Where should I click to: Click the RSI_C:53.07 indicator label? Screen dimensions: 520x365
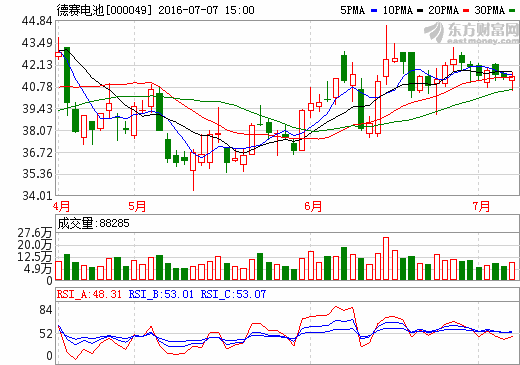233,294
